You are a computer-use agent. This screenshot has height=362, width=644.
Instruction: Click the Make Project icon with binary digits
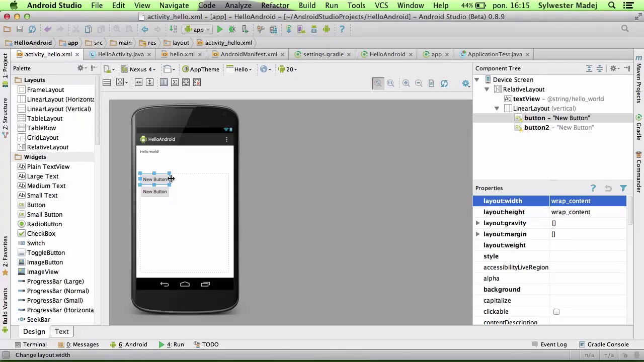(x=173, y=29)
